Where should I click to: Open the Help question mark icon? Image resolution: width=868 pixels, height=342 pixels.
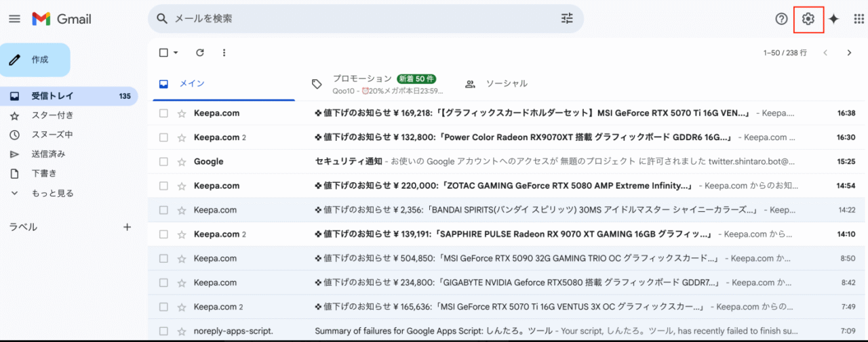coord(781,19)
